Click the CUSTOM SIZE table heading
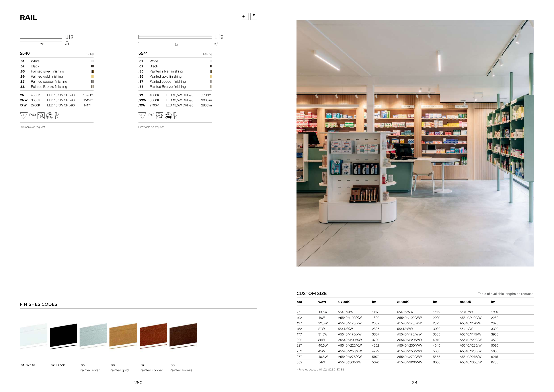This screenshot has width=554, height=392. coord(311,294)
